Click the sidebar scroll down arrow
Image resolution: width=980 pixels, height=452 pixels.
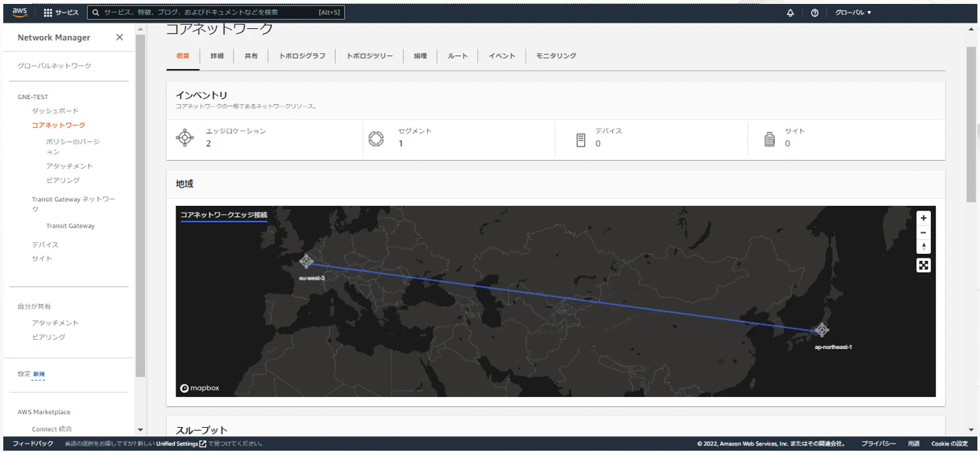(140, 430)
